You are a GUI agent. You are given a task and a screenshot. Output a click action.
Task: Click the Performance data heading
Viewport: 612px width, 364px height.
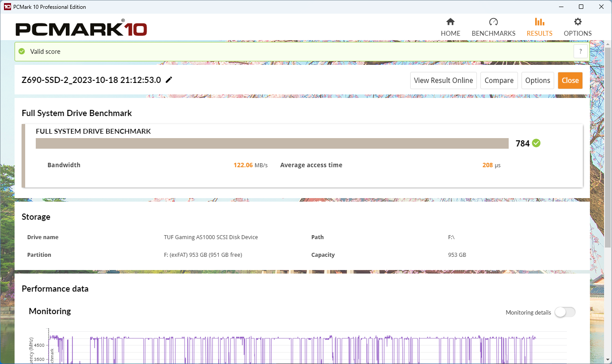click(55, 289)
